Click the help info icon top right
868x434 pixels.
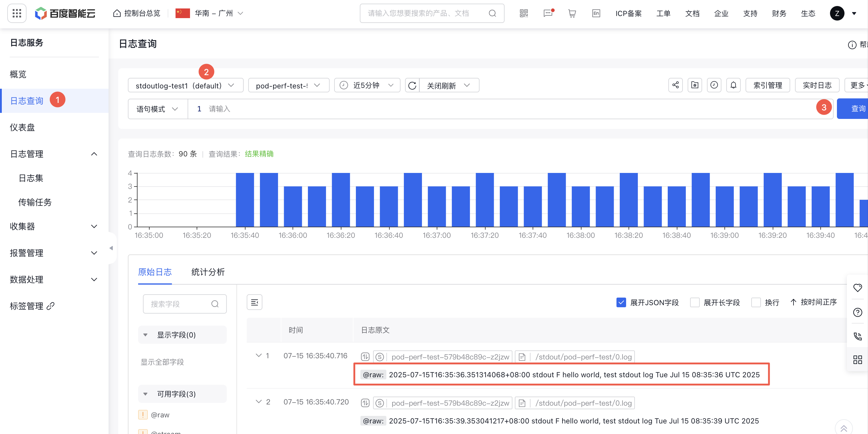852,44
